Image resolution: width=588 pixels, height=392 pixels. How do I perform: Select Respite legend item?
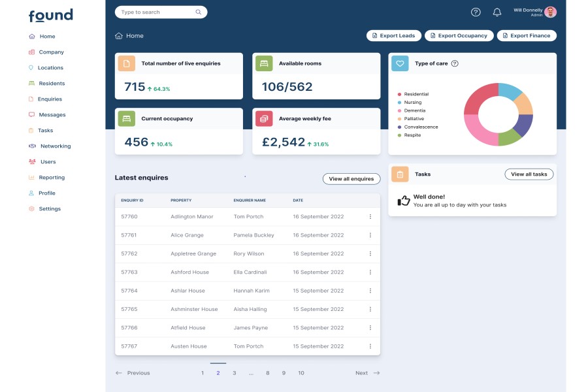click(409, 135)
